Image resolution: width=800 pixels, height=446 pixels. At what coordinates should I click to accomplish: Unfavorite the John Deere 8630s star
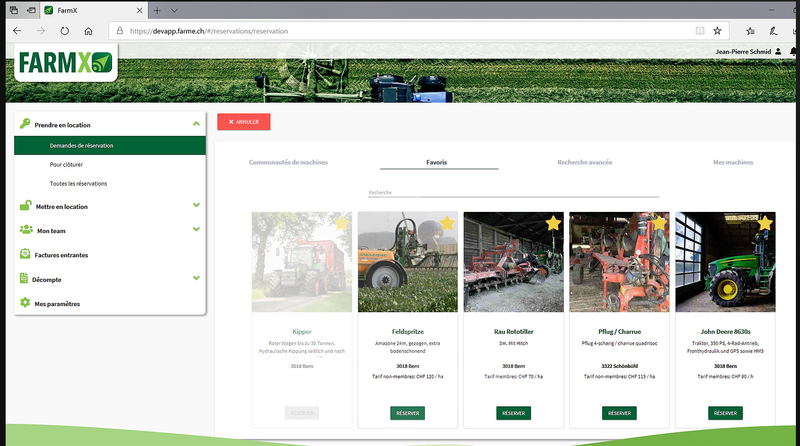[765, 222]
